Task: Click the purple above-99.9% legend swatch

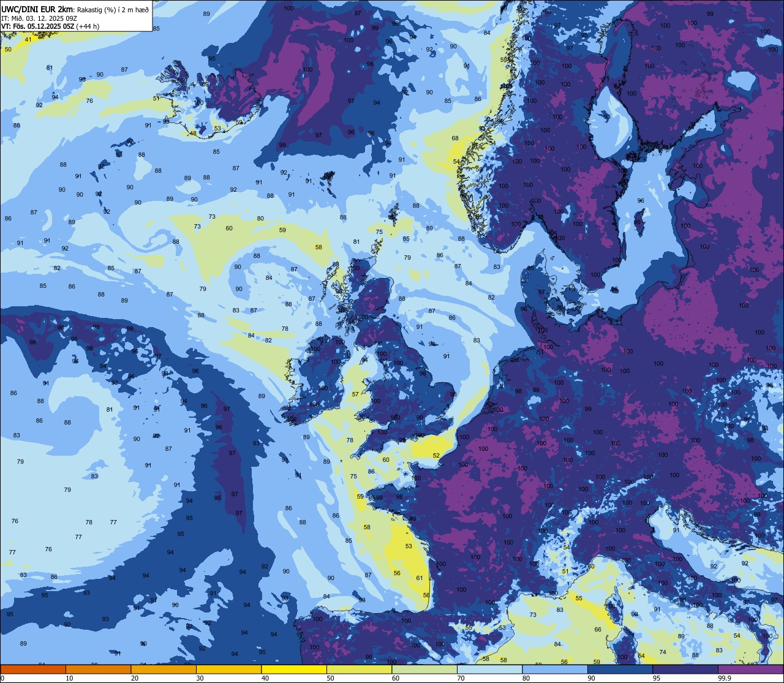Action: tap(750, 670)
